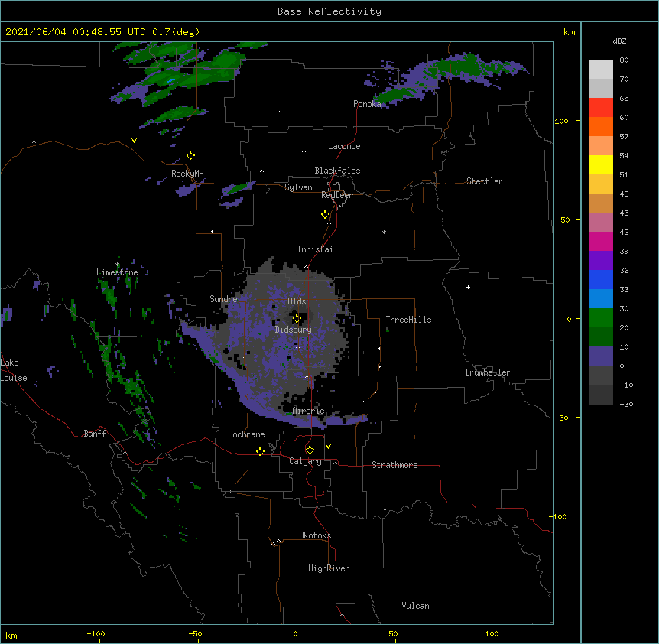Select the 42 dBZ pink color swatch
The height and width of the screenshot is (644, 659).
(601, 241)
